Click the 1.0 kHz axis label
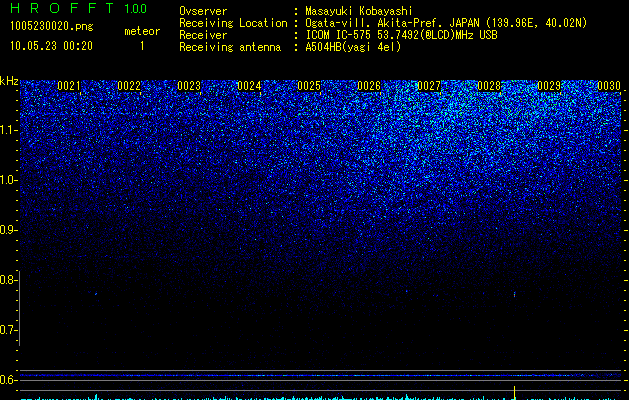The height and width of the screenshot is (400, 629). (9, 180)
